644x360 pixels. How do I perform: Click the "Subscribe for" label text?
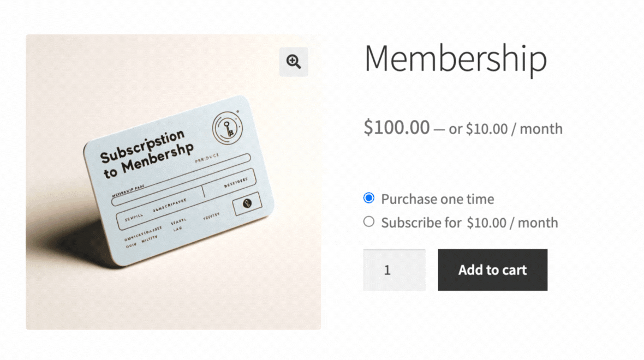[x=422, y=223]
